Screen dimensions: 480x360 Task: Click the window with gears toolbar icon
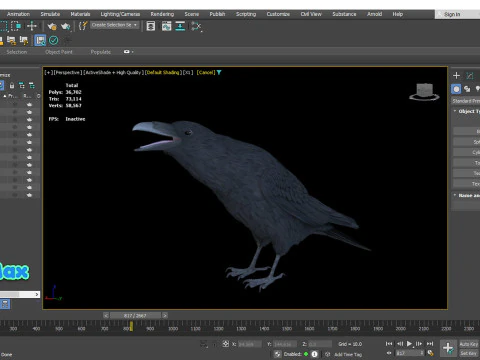pyautogui.click(x=166, y=26)
